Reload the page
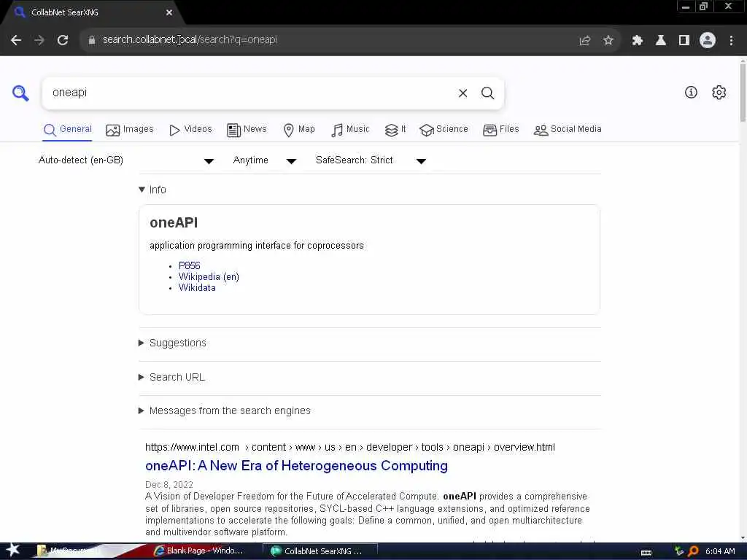 63,40
